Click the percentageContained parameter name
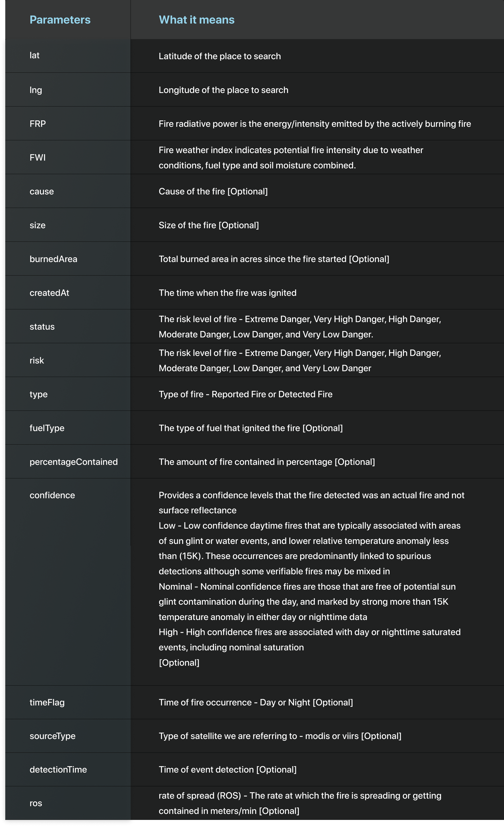 [74, 462]
